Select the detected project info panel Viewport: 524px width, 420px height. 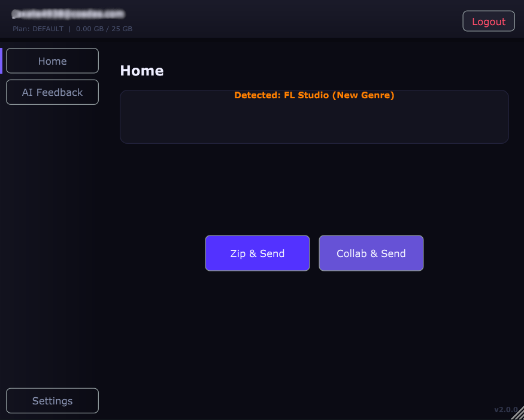pos(314,117)
